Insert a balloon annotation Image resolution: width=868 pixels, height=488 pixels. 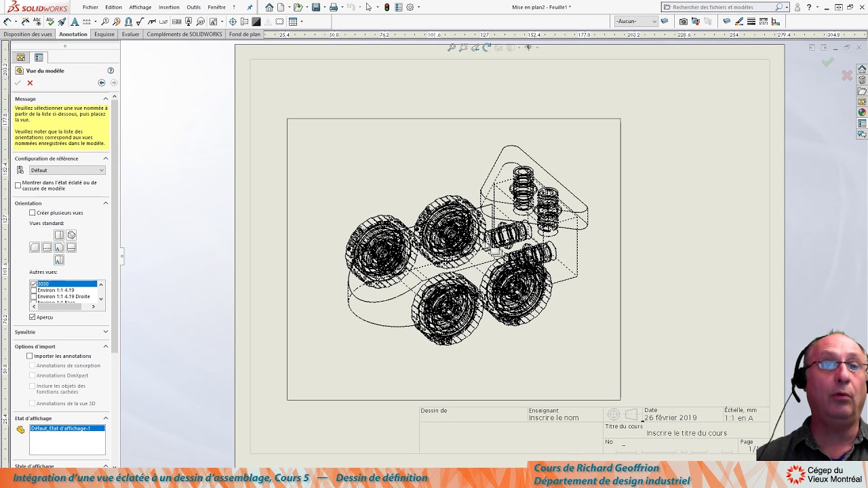tap(105, 21)
